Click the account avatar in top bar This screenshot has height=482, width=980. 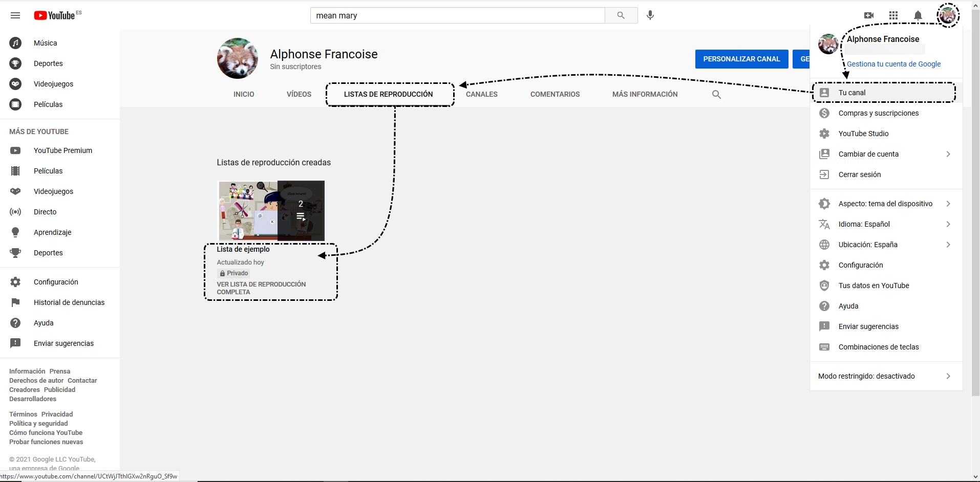pyautogui.click(x=948, y=15)
